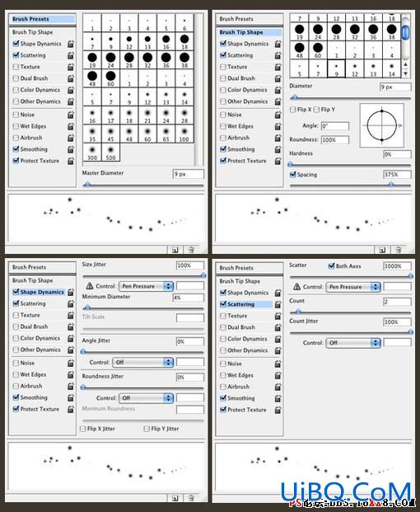Click Scattering lock icon in bottom-right Scattering panel
The image size is (420, 512).
click(x=278, y=305)
